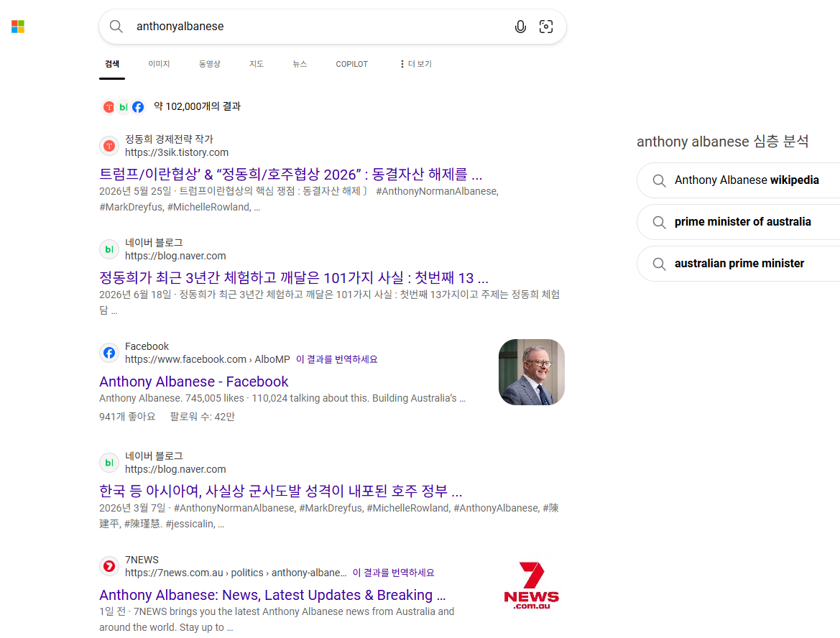Click the Facebook site name text
The width and height of the screenshot is (840, 638).
click(x=147, y=346)
